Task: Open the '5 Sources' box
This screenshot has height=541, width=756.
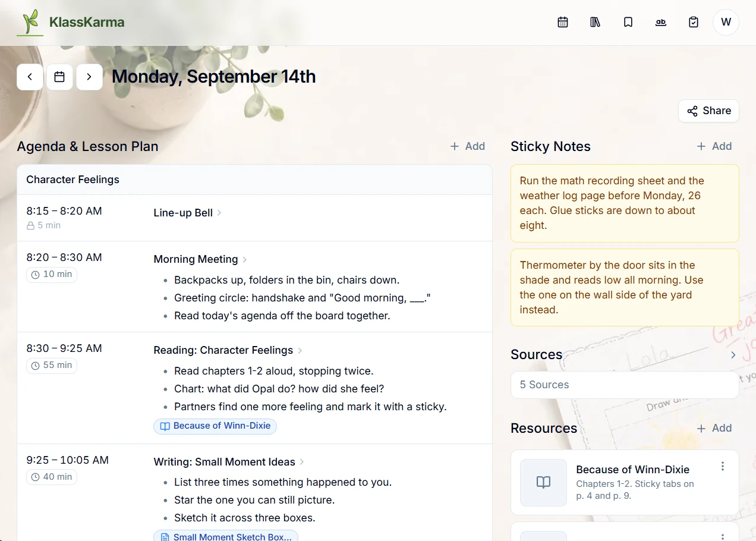Action: [625, 385]
